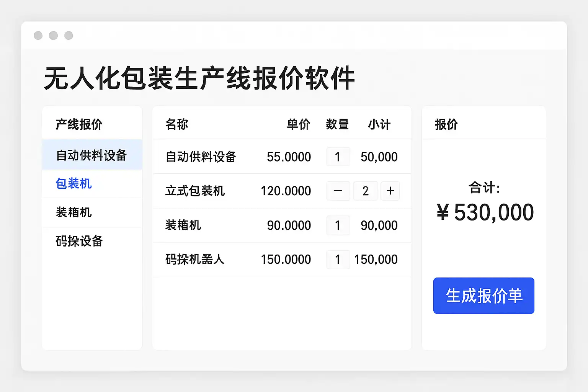Click the first gray window control dot
The width and height of the screenshot is (588, 392).
coord(38,36)
